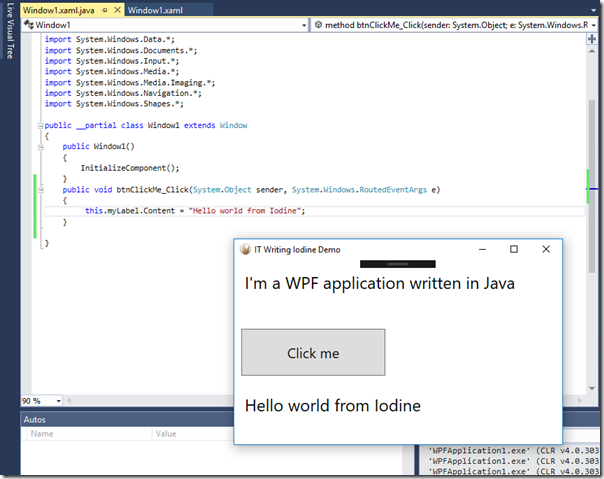Click the Autos panel title

34,420
